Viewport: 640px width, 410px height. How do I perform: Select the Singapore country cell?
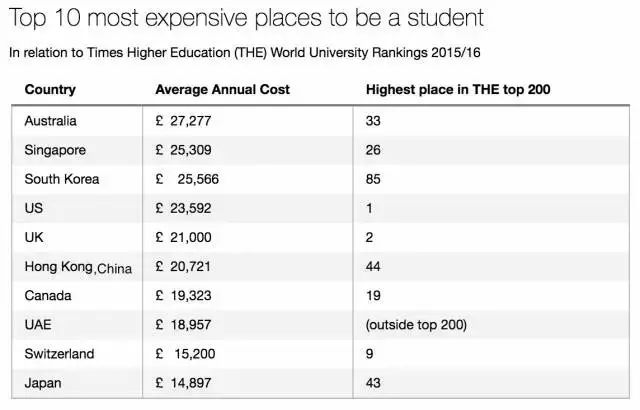coord(55,149)
